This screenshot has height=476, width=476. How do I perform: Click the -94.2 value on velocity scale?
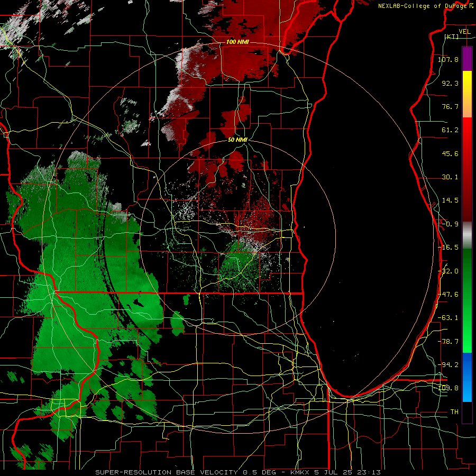(x=448, y=365)
